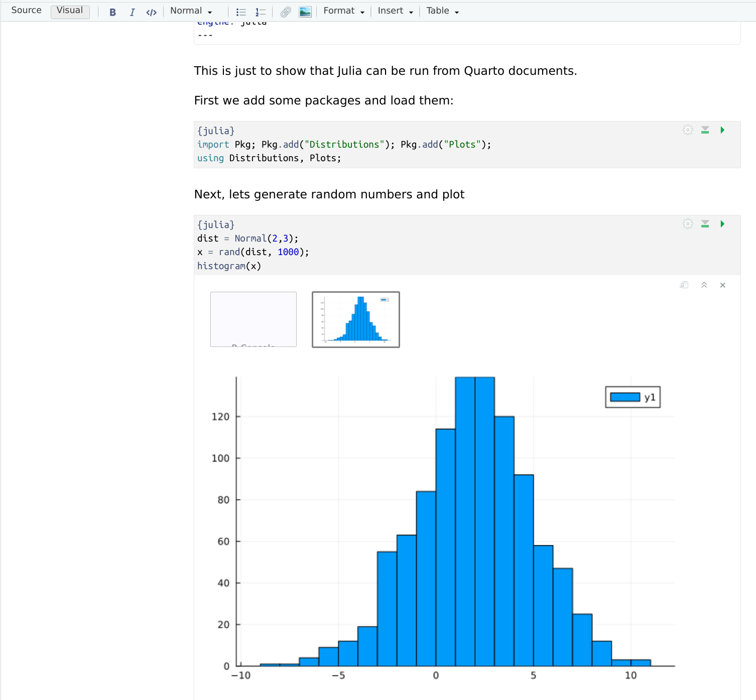Image resolution: width=756 pixels, height=700 pixels.
Task: Select the histogram plot thumbnail
Action: 356,319
